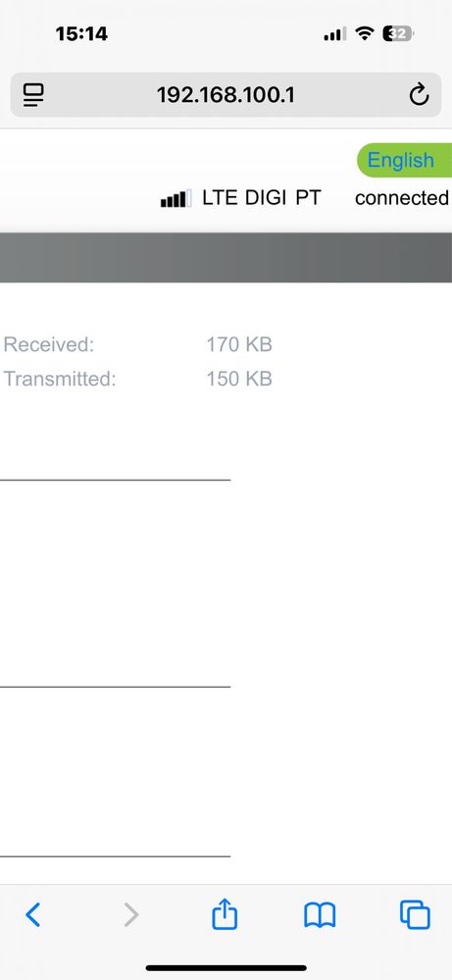Open the Bookmarks book icon

pyautogui.click(x=320, y=915)
